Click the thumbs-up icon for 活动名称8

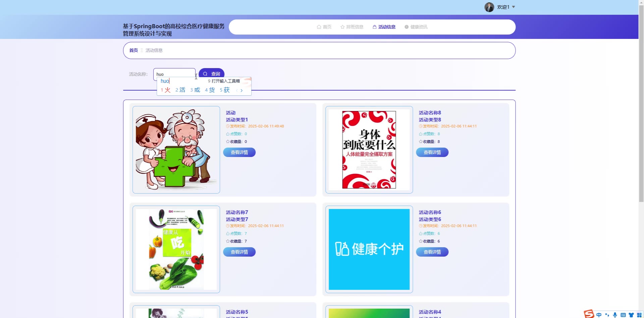[x=421, y=134]
